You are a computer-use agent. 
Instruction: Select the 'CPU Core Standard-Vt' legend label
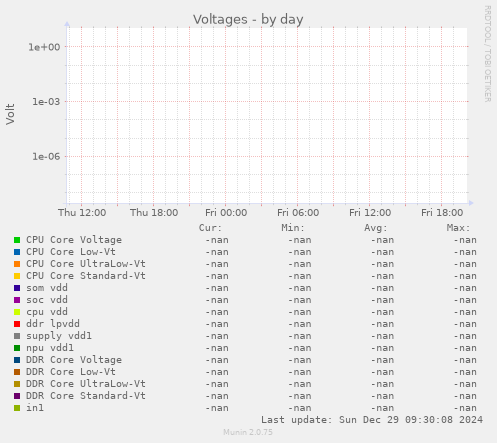86,276
